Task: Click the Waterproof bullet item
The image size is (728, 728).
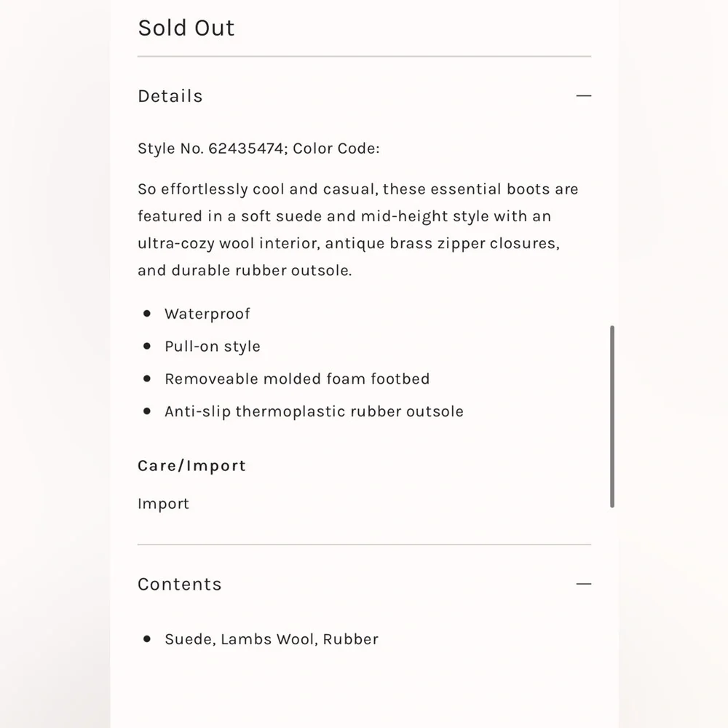Action: coord(207,314)
